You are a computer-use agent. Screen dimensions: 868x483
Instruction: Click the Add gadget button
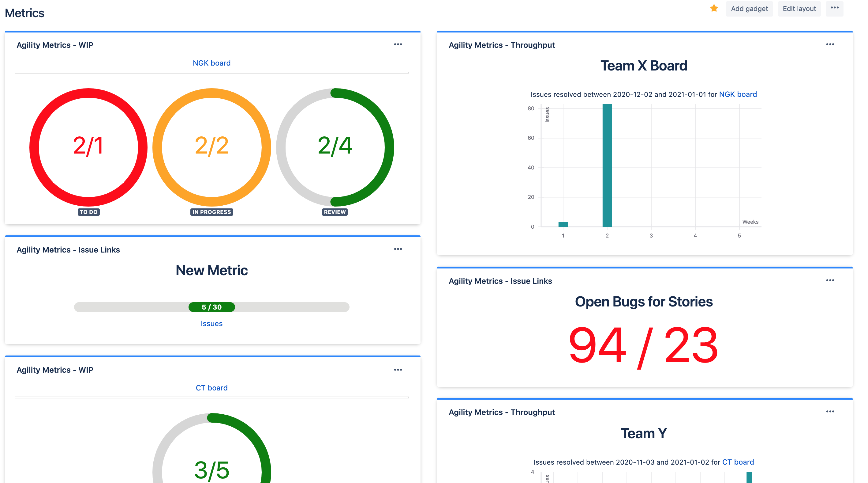point(749,9)
